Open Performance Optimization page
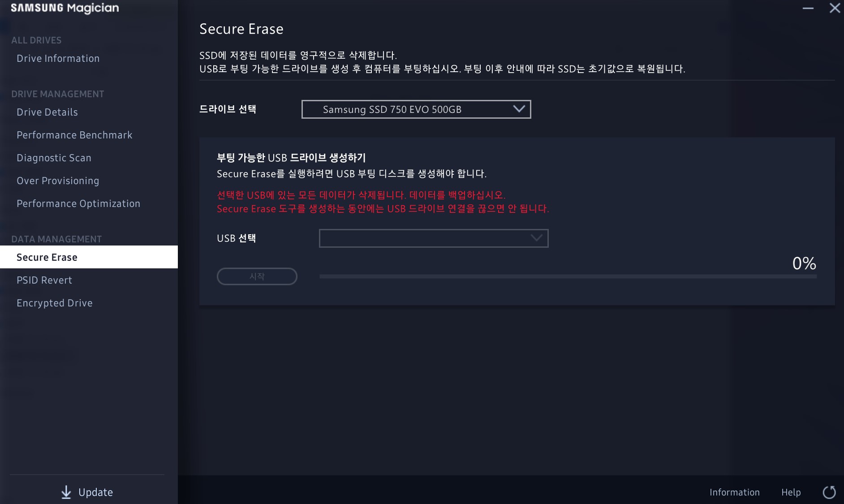This screenshot has height=504, width=844. [x=78, y=203]
